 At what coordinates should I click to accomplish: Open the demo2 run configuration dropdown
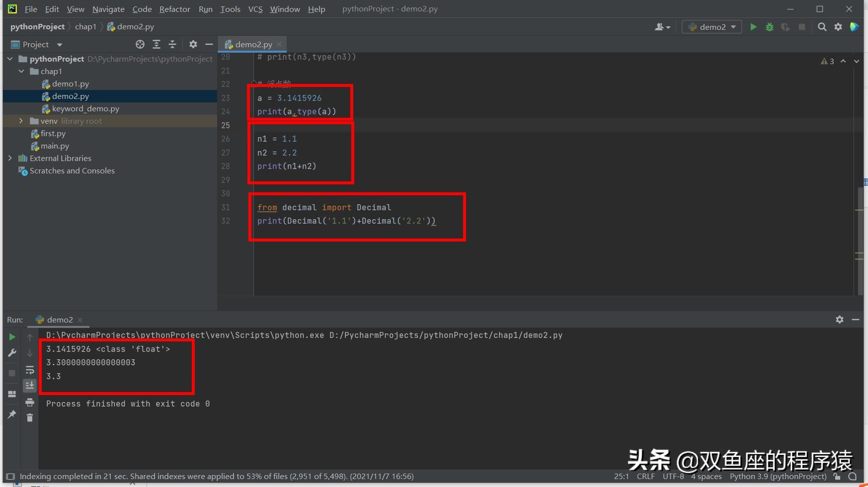(x=711, y=27)
